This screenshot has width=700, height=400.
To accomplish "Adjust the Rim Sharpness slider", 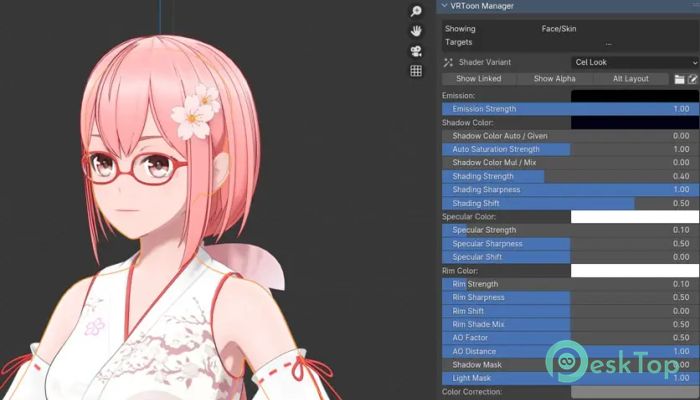I will 571,297.
